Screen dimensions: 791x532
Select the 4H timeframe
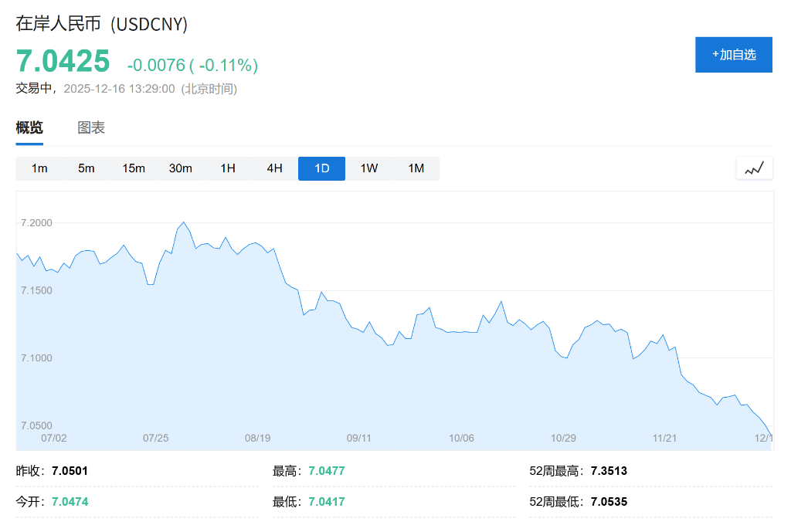pos(274,168)
